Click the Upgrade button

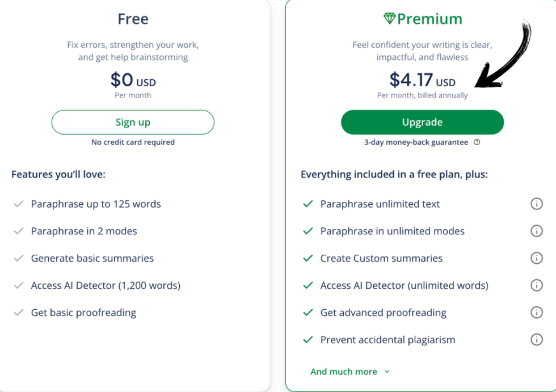click(x=422, y=122)
